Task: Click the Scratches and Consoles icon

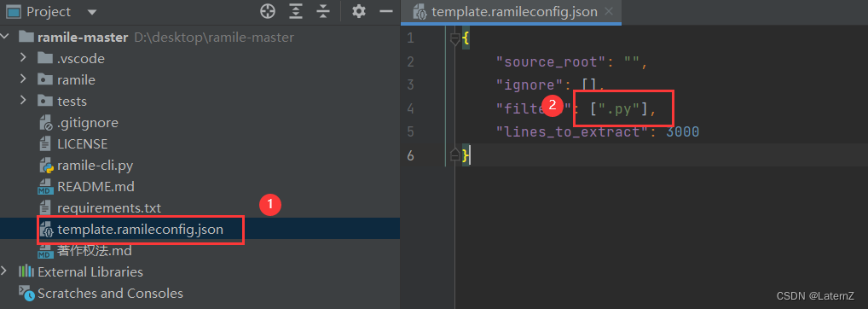Action: (x=26, y=292)
